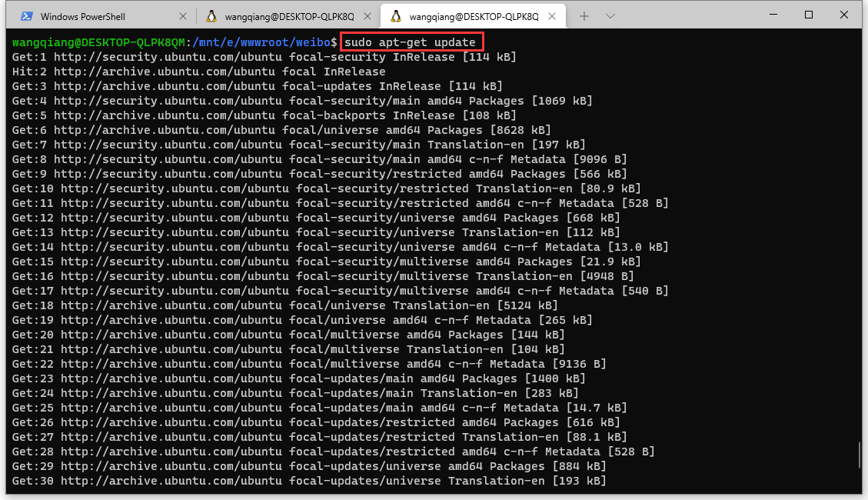
Task: Click the Get:4 line showing 1069 kB
Action: (x=302, y=101)
